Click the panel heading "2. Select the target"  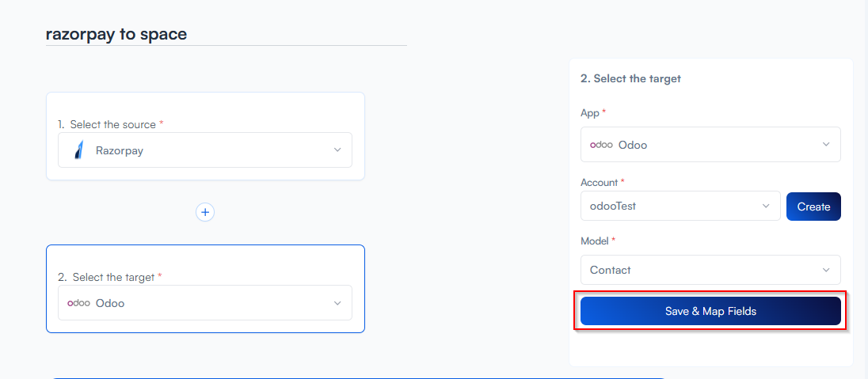click(630, 78)
